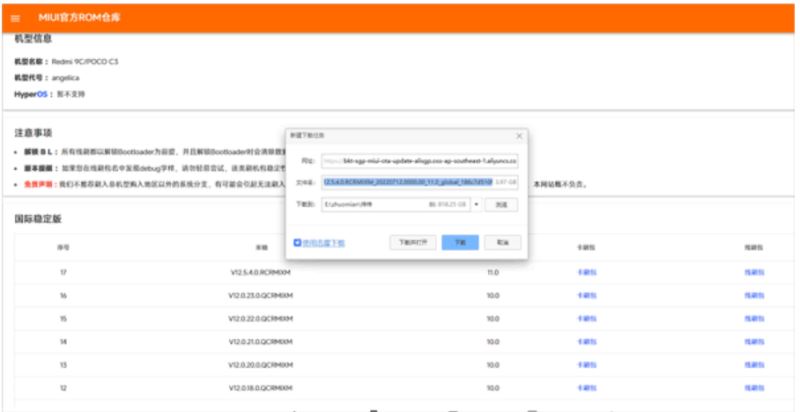
Task: Click version text V12.5.4.0.RCRMIXM
Action: 260,273
